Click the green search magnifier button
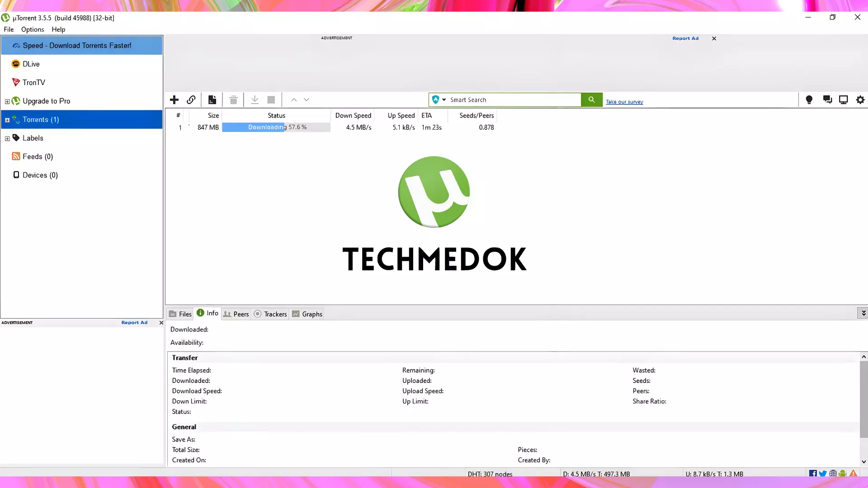Screen dimensions: 868x488 coord(591,100)
